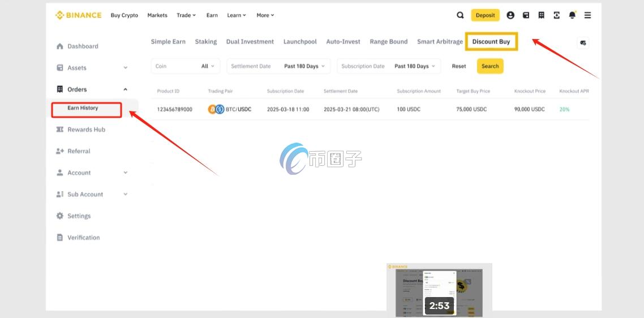Click the Sub Account icon
This screenshot has height=318, width=644.
pyautogui.click(x=60, y=194)
